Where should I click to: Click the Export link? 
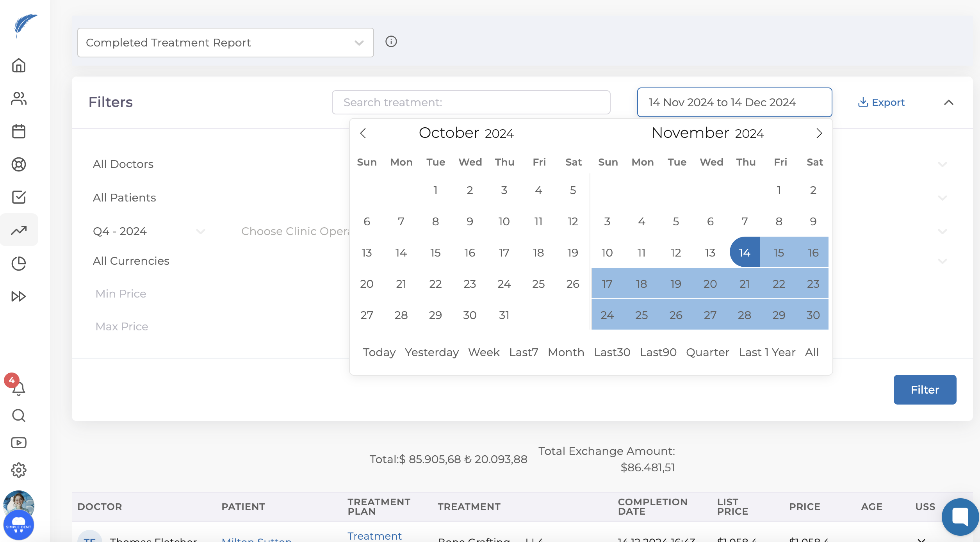click(x=881, y=102)
